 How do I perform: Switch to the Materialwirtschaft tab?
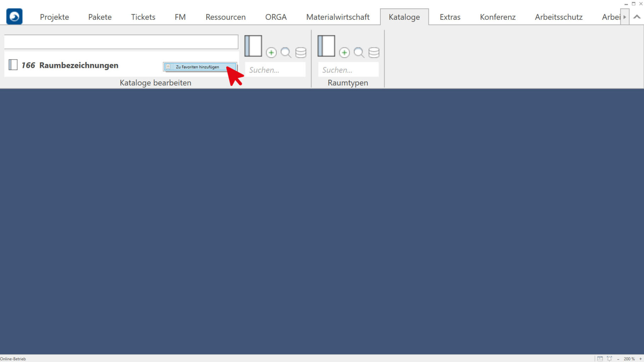(338, 17)
